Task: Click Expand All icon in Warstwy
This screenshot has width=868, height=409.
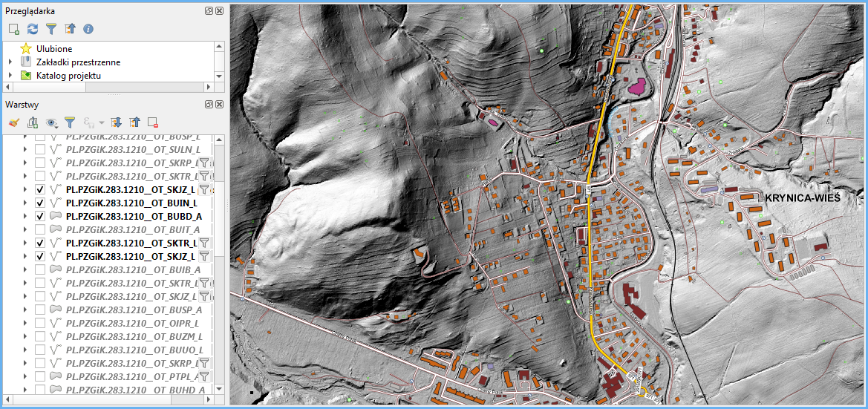Action: (x=116, y=122)
